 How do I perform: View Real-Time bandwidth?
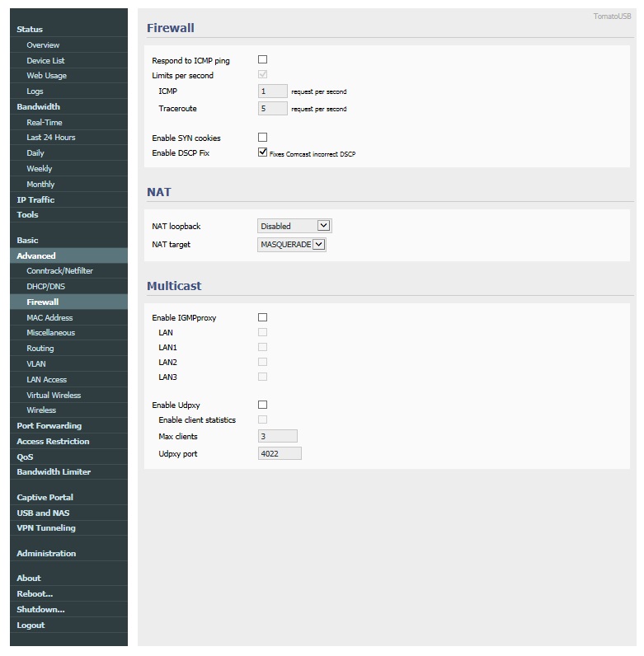69,122
